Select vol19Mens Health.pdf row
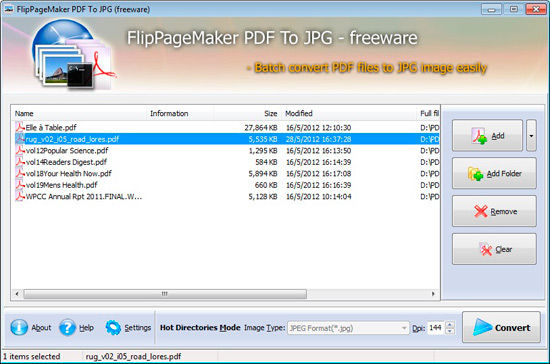The image size is (550, 364). [x=225, y=185]
